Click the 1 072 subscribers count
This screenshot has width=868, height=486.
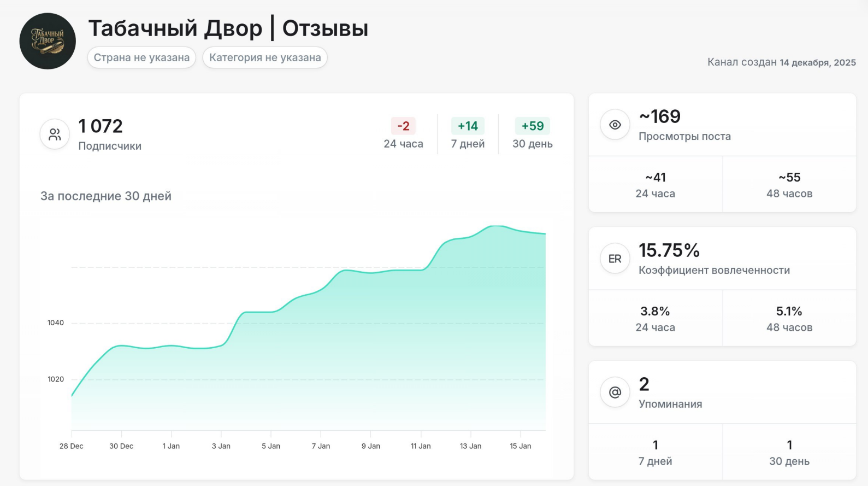101,126
